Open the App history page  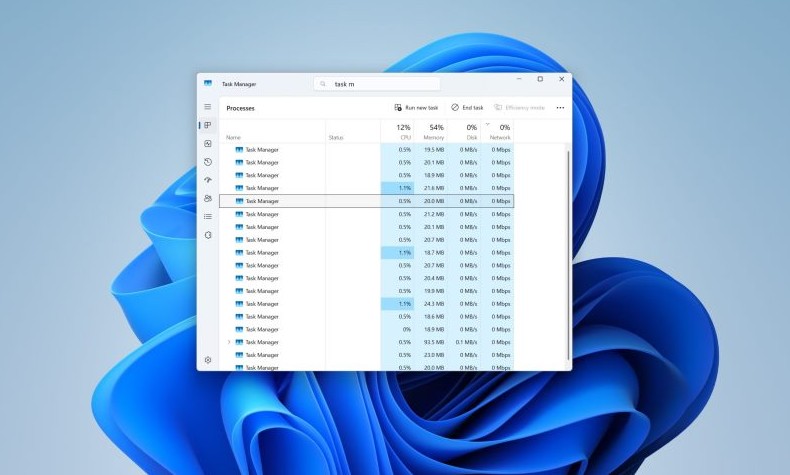tap(208, 162)
